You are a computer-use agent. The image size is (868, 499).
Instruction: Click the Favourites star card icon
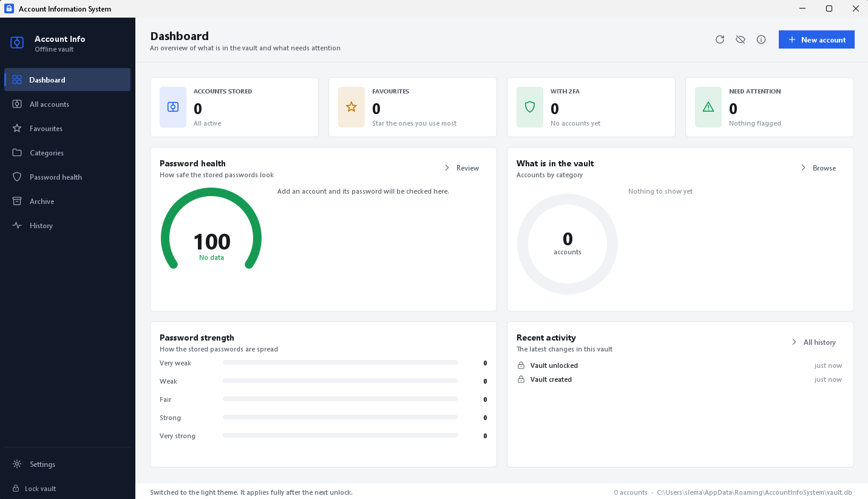tap(351, 107)
